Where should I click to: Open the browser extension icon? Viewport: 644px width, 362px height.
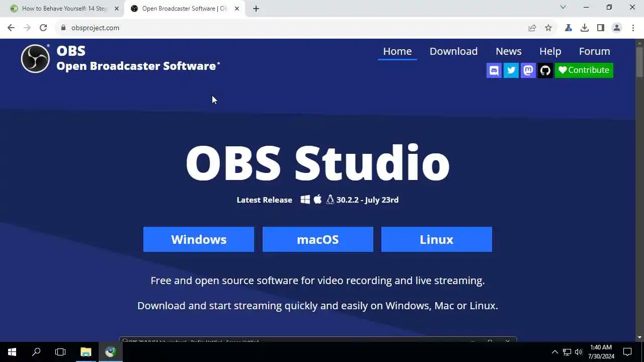point(569,28)
